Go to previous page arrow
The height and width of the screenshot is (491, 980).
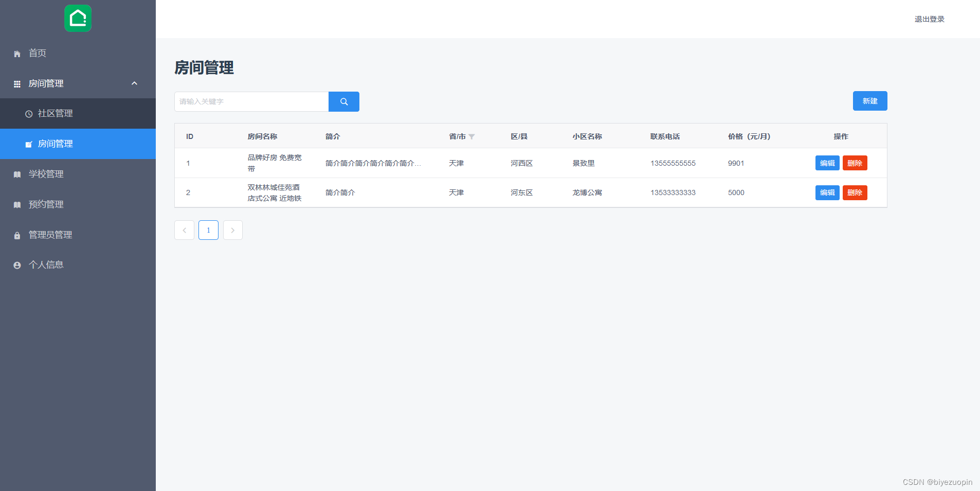click(x=184, y=230)
